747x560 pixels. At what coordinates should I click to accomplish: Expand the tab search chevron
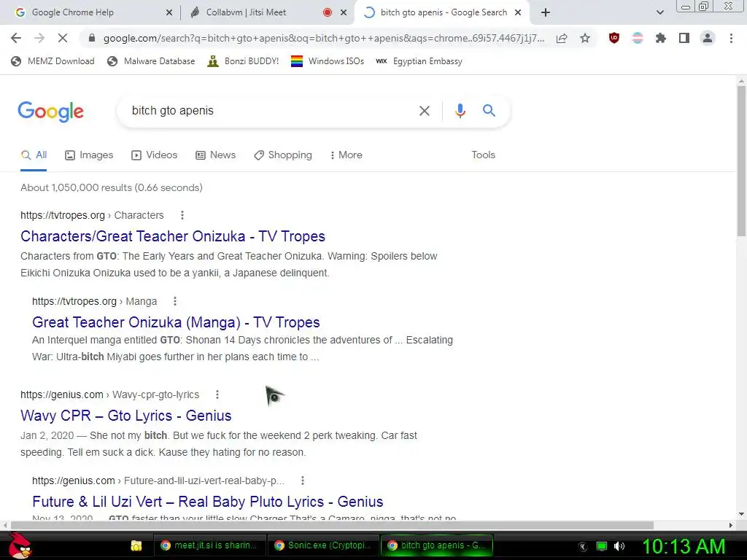tap(659, 12)
